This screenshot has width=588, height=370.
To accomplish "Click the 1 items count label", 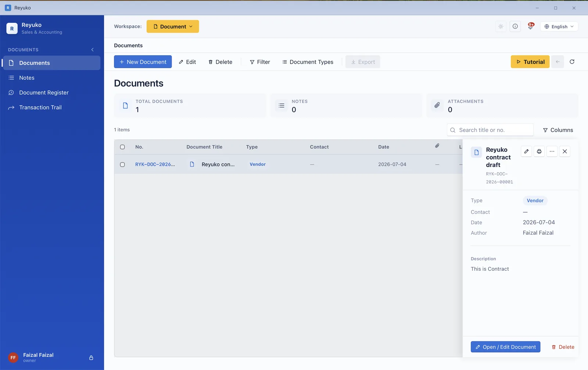I will click(122, 130).
